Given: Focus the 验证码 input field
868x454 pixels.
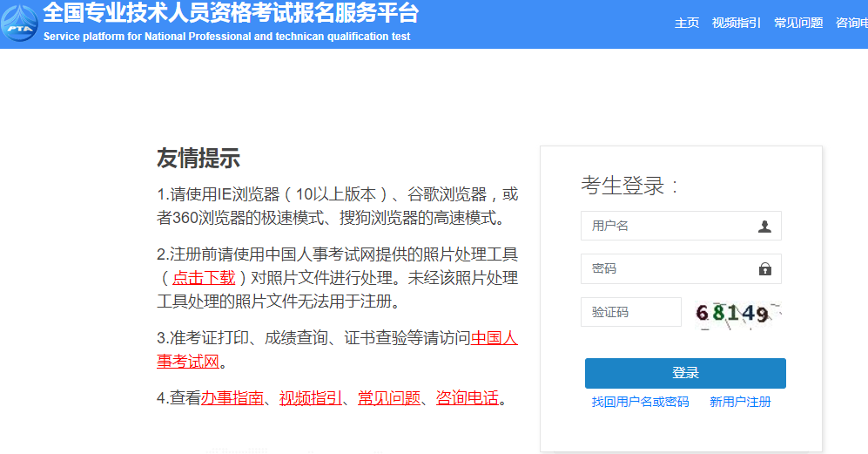Looking at the screenshot, I should pyautogui.click(x=631, y=312).
